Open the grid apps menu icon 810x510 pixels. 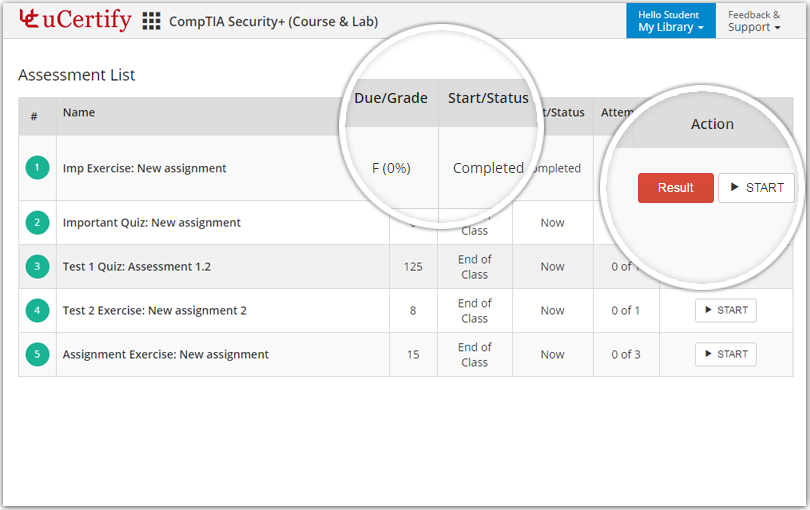point(151,21)
